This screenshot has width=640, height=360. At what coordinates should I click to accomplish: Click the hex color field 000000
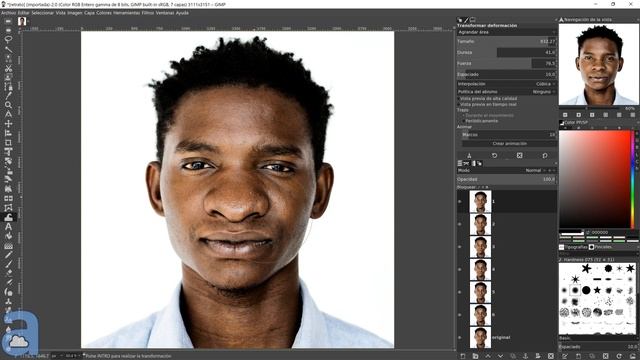600,232
